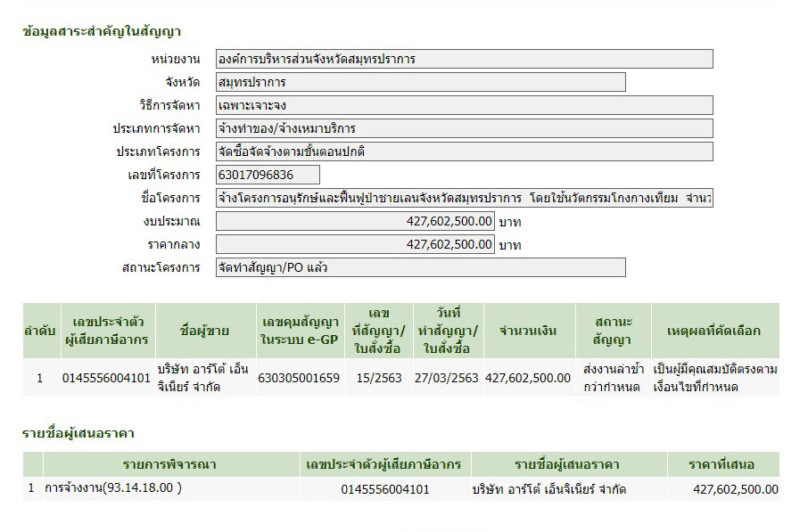Click contract number 15/2563 cell
The width and height of the screenshot is (808, 532).
point(378,378)
